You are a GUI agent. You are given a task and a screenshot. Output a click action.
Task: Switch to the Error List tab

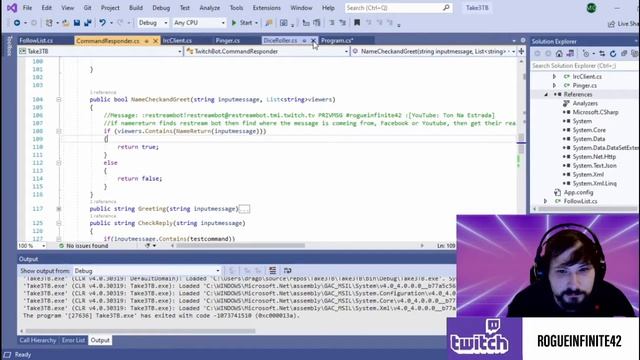pos(73,340)
